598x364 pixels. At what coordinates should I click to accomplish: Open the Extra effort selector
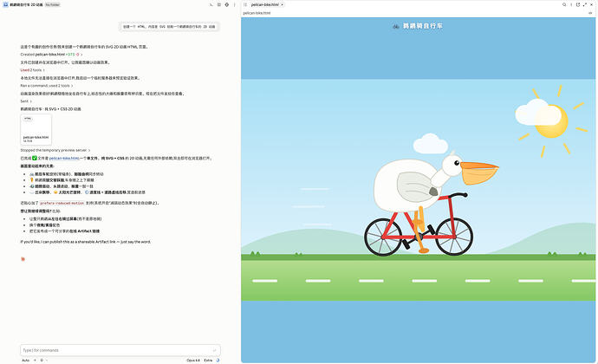(x=208, y=361)
